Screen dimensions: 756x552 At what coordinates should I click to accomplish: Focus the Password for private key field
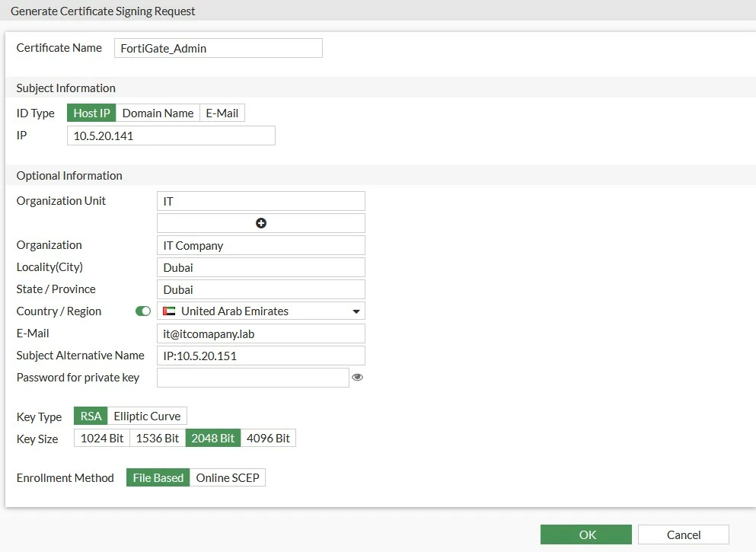point(253,378)
